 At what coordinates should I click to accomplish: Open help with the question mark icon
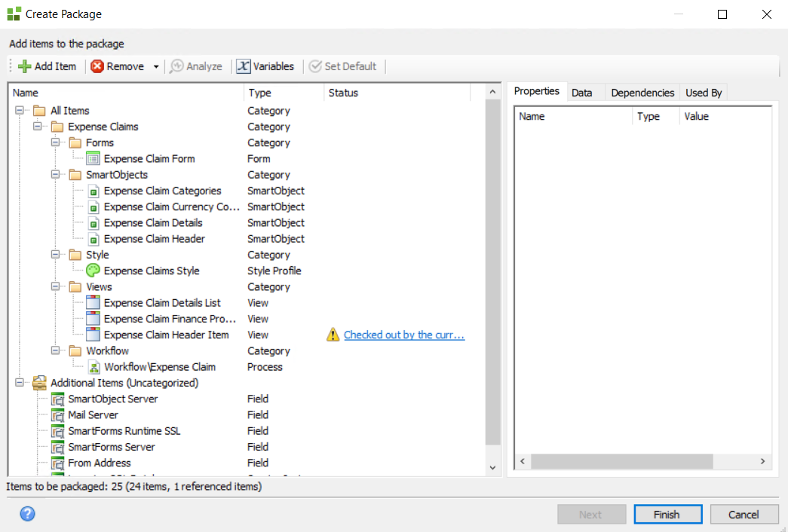point(27,514)
